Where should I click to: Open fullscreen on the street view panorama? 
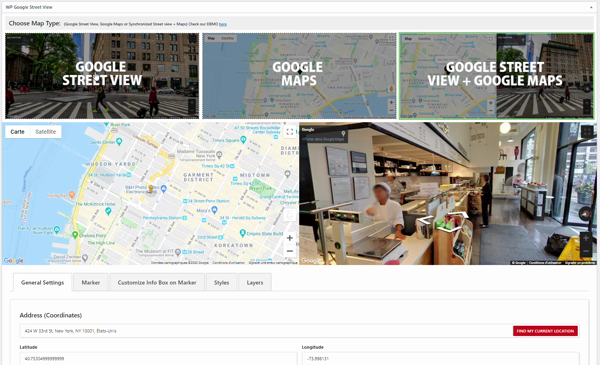point(587,132)
